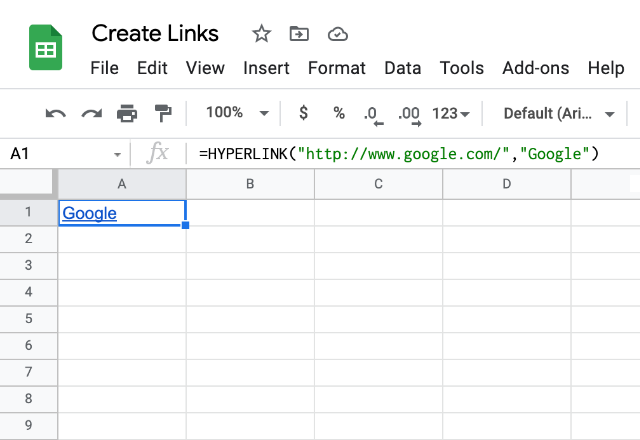Print the spreadsheet with the printer icon
The height and width of the screenshot is (440, 640).
[127, 113]
